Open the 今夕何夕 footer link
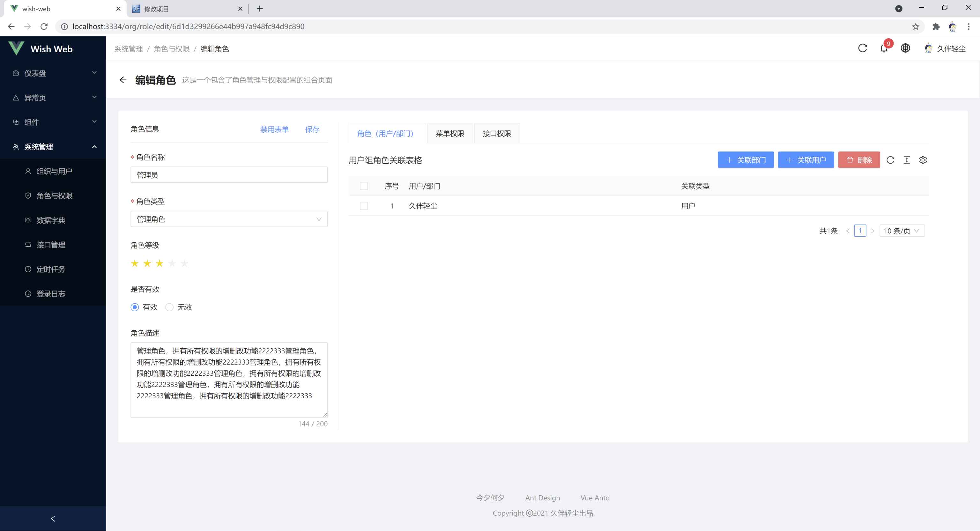The height and width of the screenshot is (531, 980). (490, 498)
